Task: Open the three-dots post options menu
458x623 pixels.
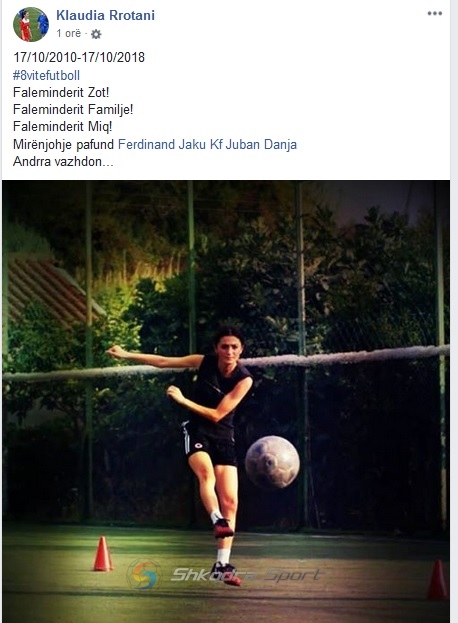Action: coord(435,14)
